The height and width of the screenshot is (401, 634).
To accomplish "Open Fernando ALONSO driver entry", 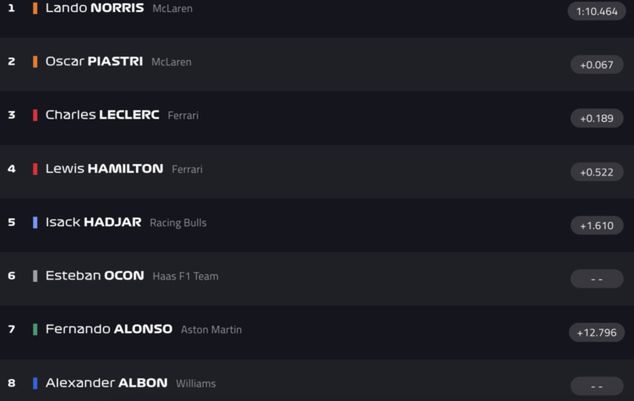I will [x=109, y=329].
